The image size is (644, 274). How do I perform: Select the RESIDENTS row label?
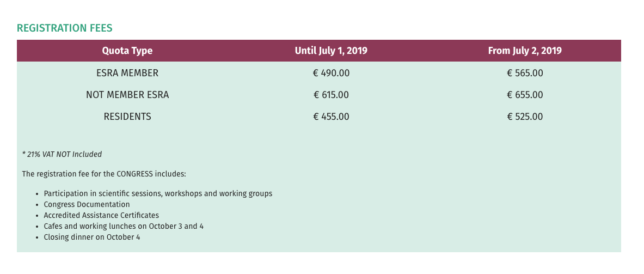tap(127, 117)
